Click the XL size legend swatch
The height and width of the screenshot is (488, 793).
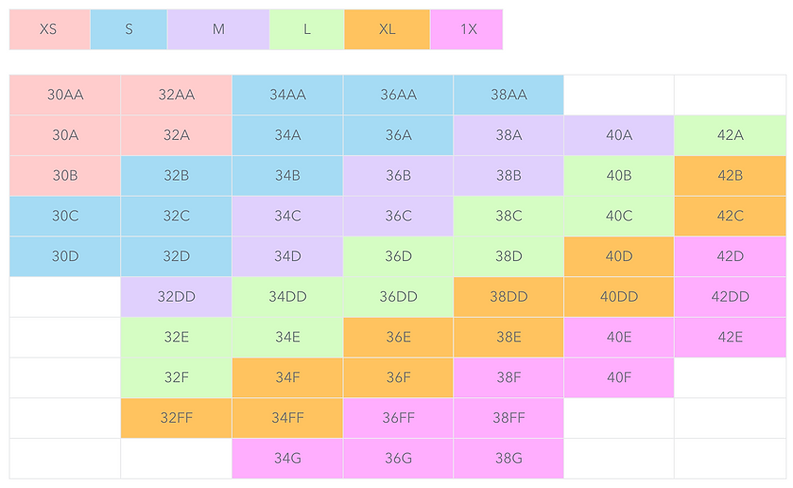tap(387, 29)
